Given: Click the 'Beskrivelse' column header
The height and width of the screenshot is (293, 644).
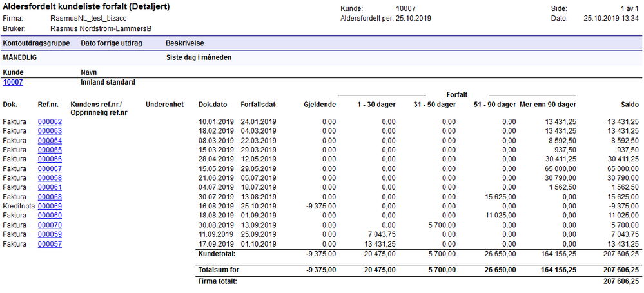Looking at the screenshot, I should pos(185,43).
